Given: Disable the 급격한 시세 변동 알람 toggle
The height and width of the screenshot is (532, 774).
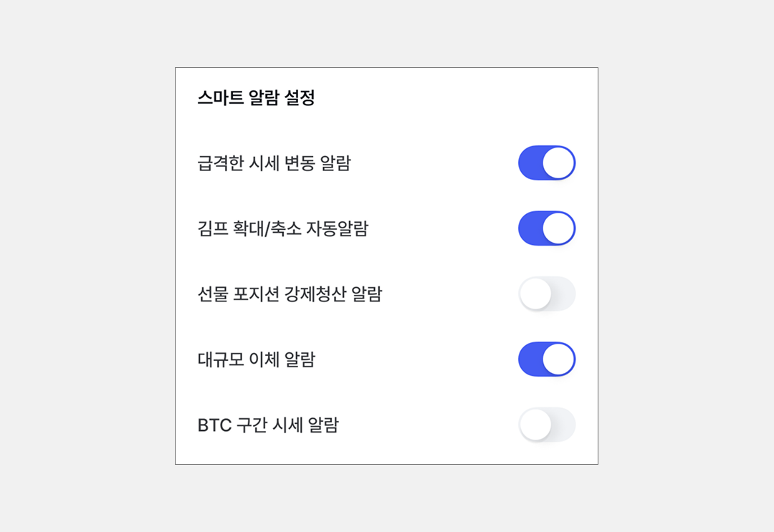Looking at the screenshot, I should (547, 163).
